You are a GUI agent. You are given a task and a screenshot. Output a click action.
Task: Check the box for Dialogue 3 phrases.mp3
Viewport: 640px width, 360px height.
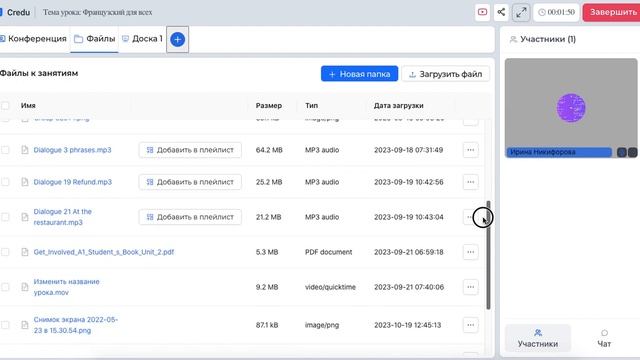click(x=5, y=150)
